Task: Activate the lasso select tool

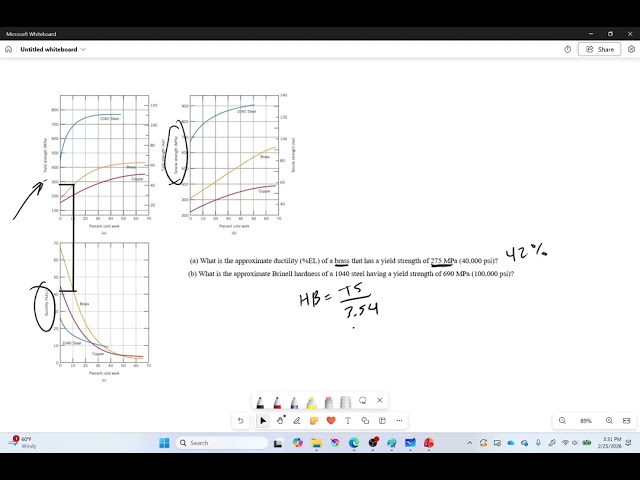Action: tap(362, 400)
